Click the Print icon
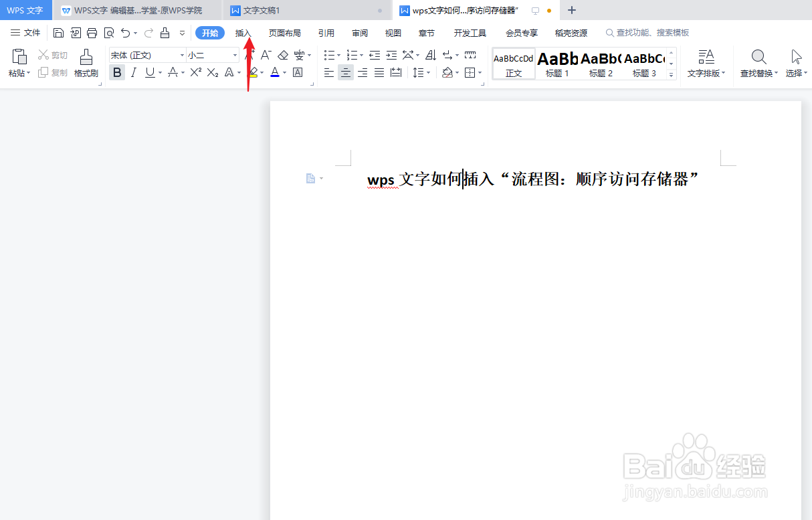This screenshot has width=812, height=520. coord(92,33)
